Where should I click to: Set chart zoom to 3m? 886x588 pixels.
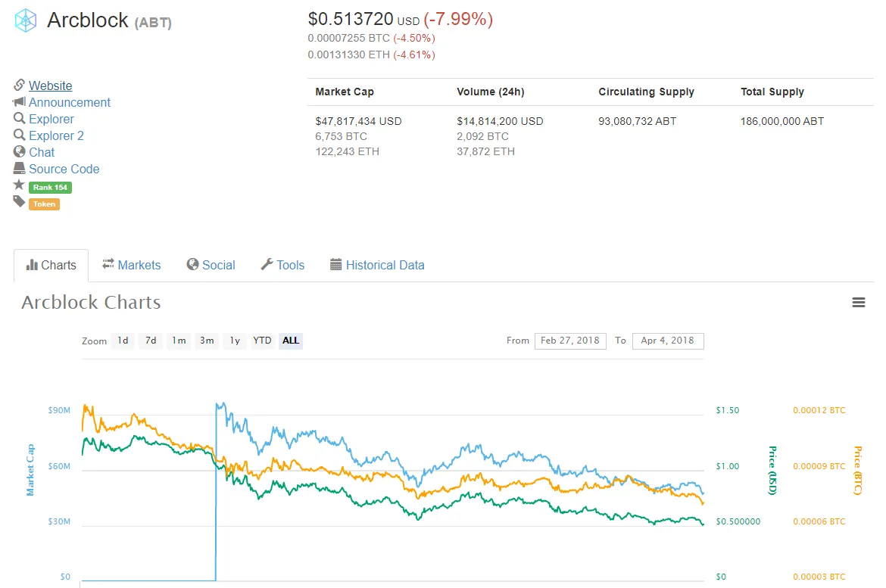pyautogui.click(x=207, y=341)
